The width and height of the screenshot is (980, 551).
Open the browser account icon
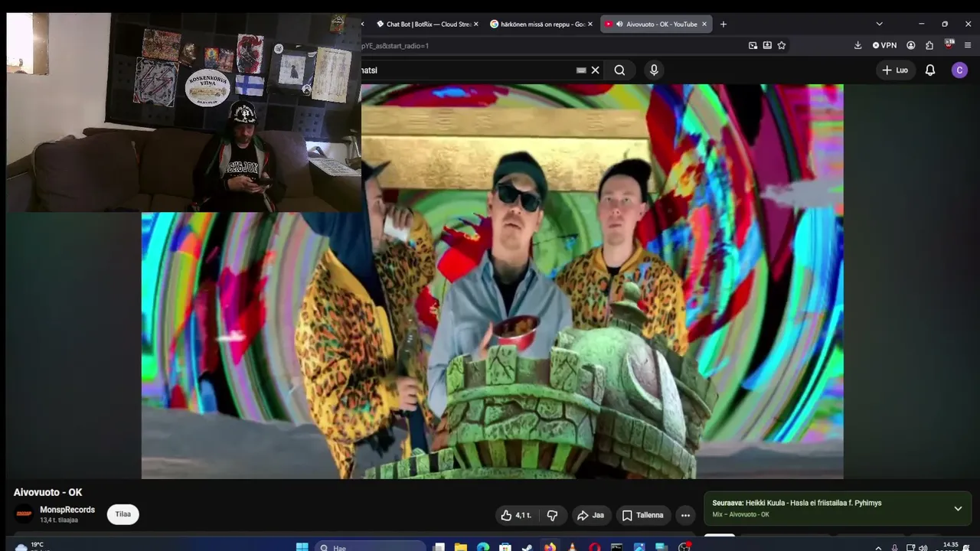[911, 46]
